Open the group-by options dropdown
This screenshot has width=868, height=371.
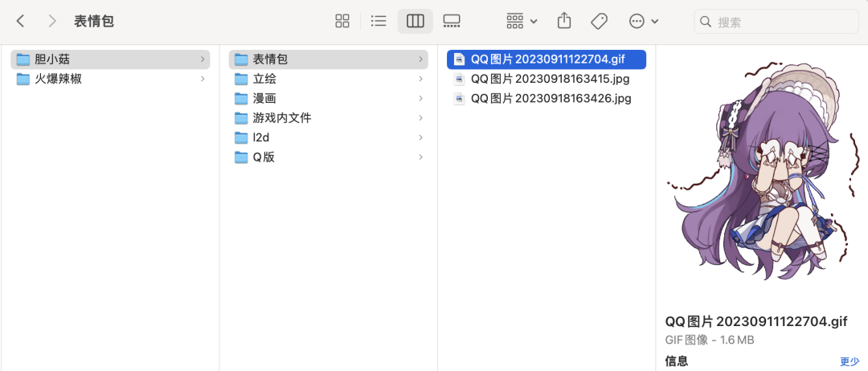[522, 22]
